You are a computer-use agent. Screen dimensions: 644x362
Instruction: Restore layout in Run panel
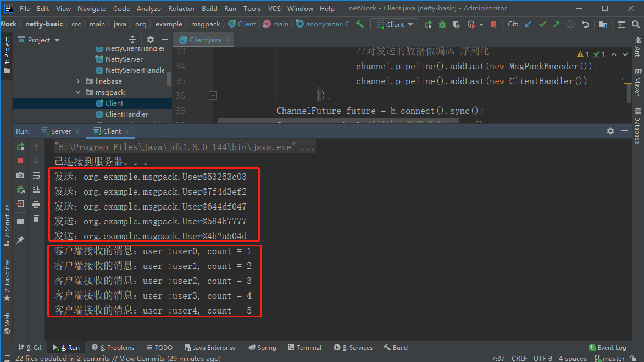(20, 222)
